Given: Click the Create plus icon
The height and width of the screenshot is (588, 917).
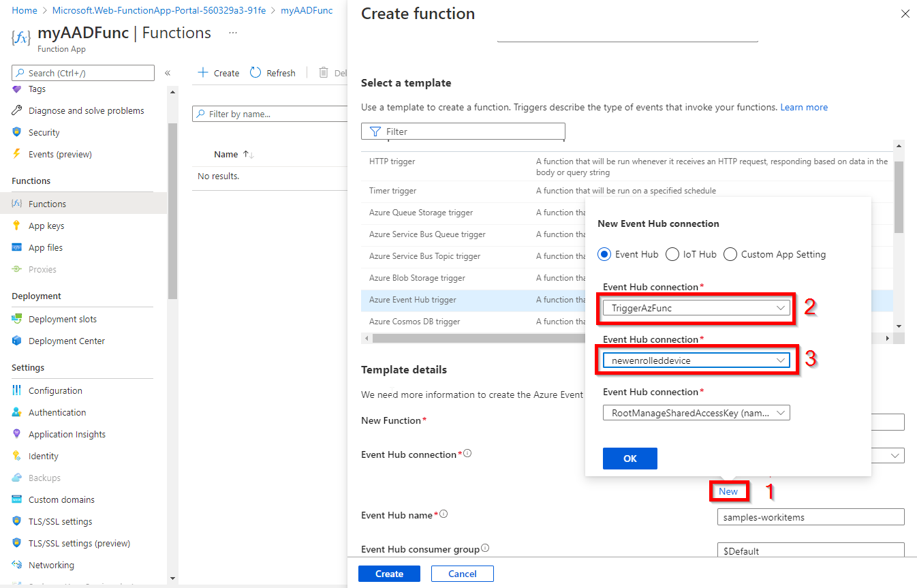Looking at the screenshot, I should [202, 72].
